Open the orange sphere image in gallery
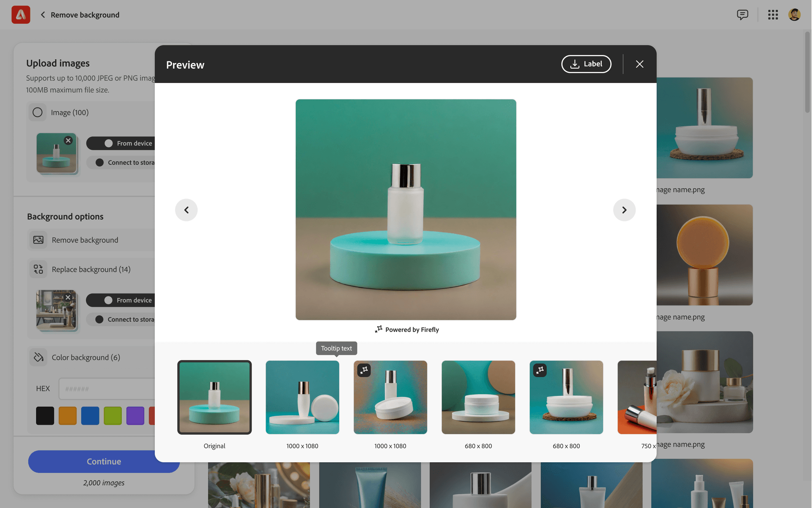 coord(705,255)
